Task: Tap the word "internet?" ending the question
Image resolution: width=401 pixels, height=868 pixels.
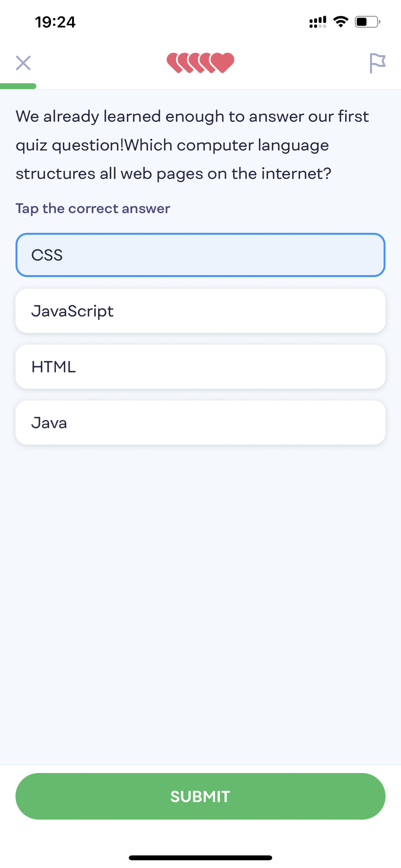Action: point(297,174)
